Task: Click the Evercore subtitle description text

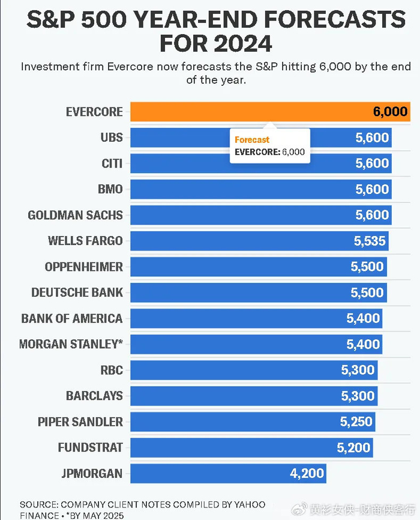Action: [216, 73]
